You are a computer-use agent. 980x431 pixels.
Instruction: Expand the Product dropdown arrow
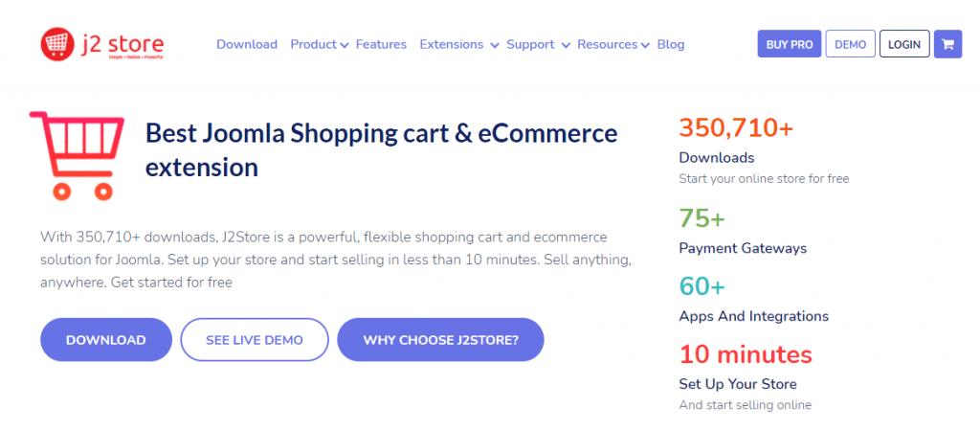click(345, 45)
